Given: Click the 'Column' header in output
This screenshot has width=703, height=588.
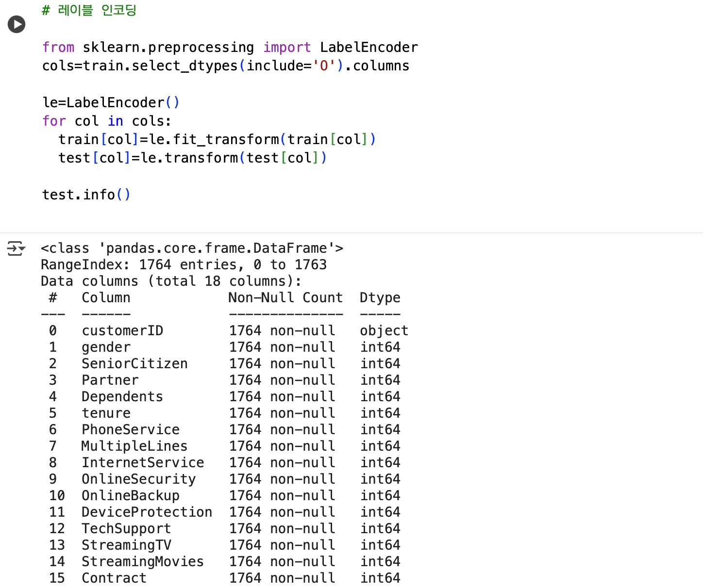Looking at the screenshot, I should coord(106,298).
